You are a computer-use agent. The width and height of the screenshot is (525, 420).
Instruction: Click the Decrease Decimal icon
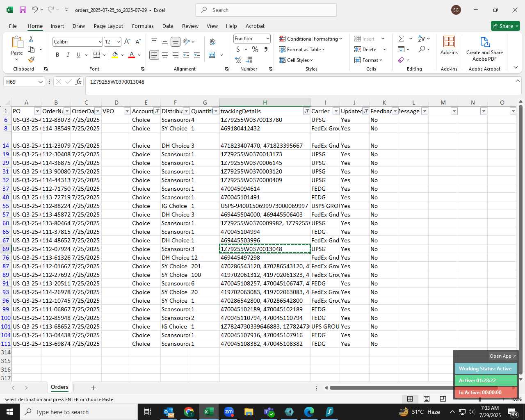coord(249,60)
